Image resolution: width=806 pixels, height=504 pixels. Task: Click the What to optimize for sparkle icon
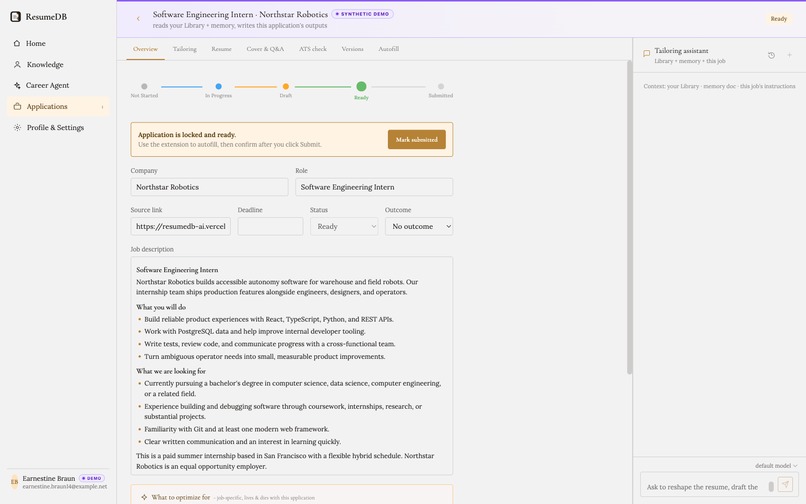pyautogui.click(x=144, y=497)
